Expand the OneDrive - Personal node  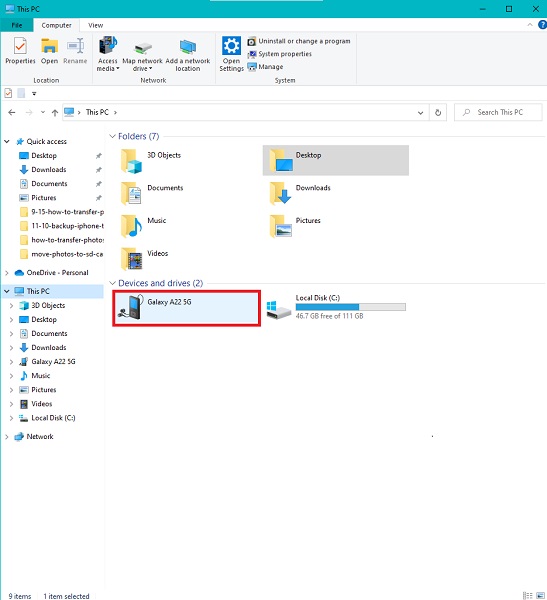click(7, 273)
